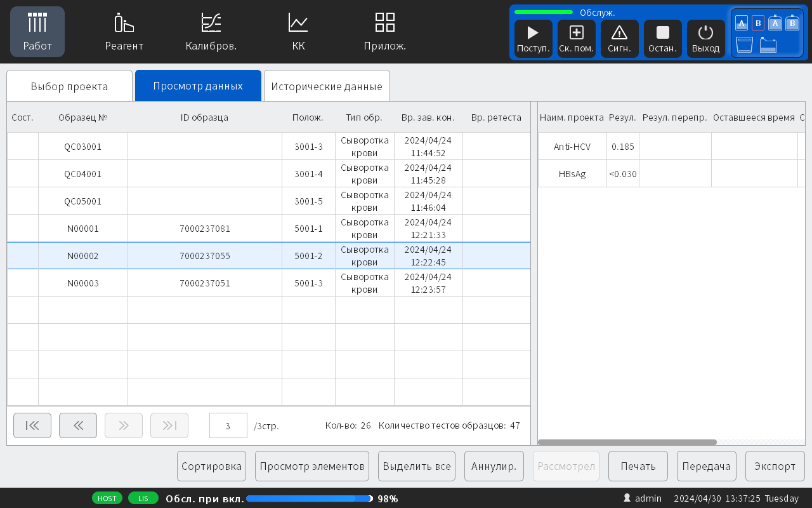Screen dimensions: 812x508
Task: Click the Аннулир. button
Action: [494, 466]
